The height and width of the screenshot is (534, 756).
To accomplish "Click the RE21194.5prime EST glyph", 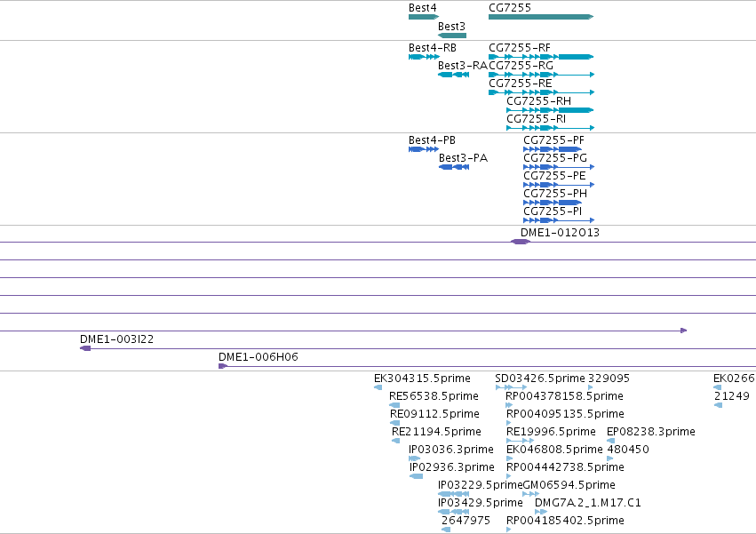I will click(396, 441).
